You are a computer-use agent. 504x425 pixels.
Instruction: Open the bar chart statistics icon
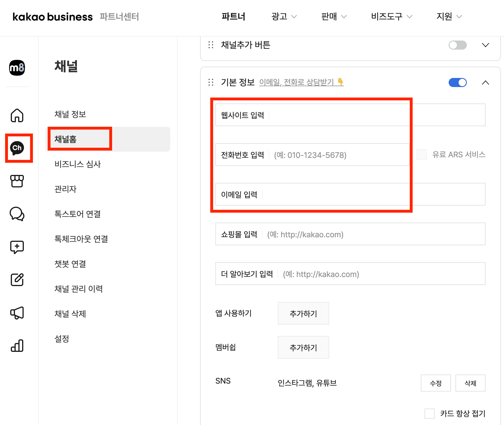[17, 346]
